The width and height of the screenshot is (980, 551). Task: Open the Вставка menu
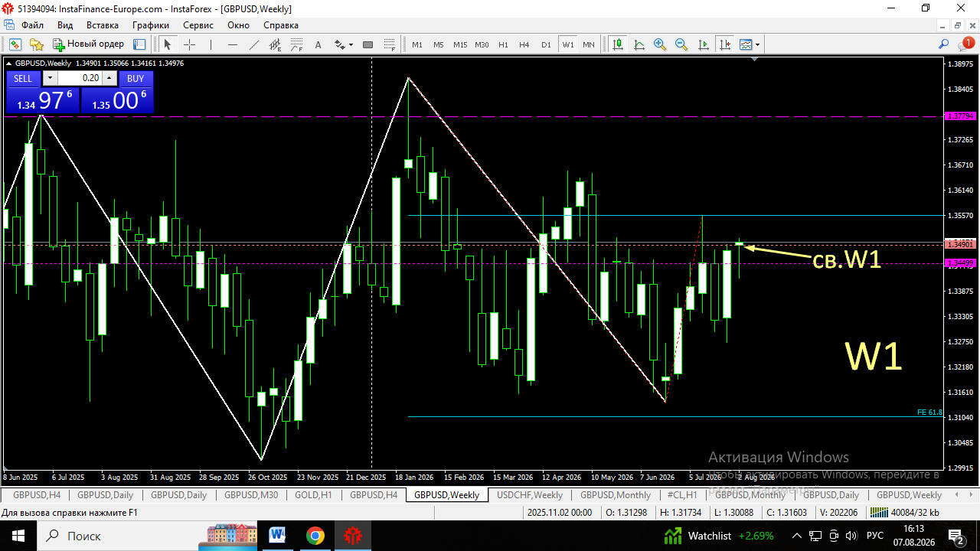click(x=103, y=24)
